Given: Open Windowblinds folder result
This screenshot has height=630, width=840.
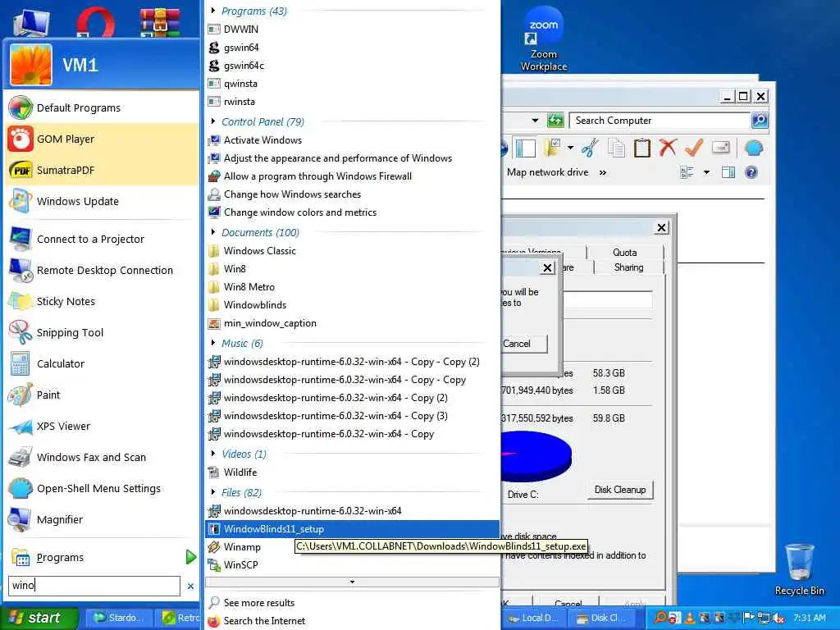Looking at the screenshot, I should click(353, 305).
